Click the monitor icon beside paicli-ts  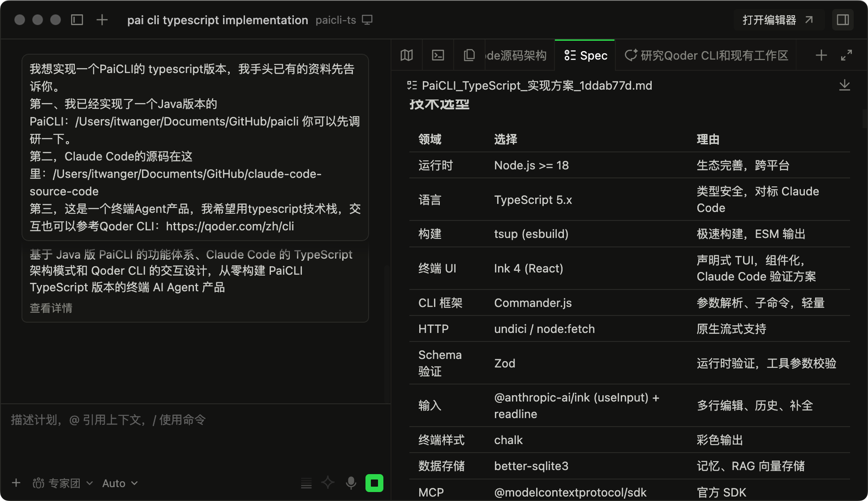pyautogui.click(x=367, y=20)
